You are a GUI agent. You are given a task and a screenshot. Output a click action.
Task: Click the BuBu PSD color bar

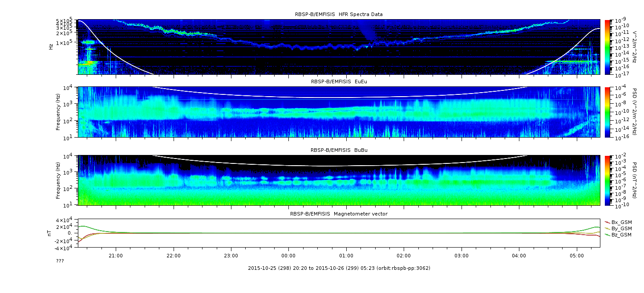[608, 180]
